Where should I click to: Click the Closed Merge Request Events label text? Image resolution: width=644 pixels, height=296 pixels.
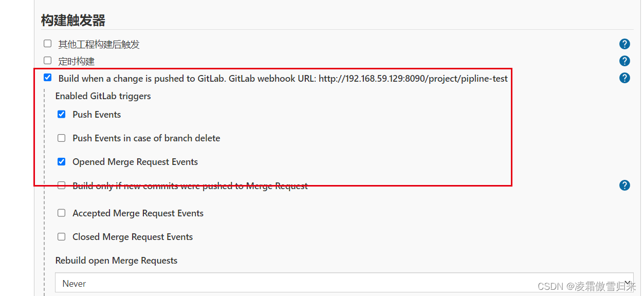(x=133, y=237)
